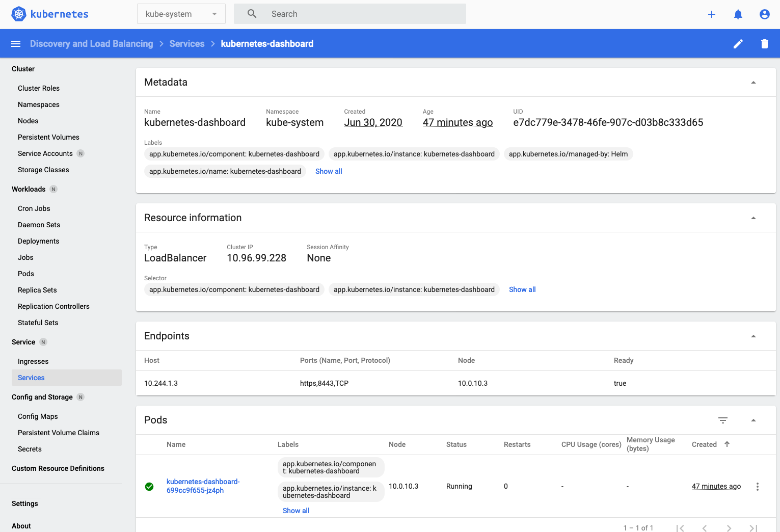Open About in sidebar

point(21,526)
